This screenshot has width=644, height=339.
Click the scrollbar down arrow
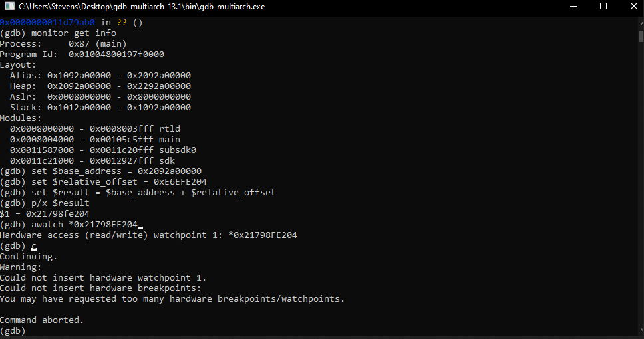(x=641, y=331)
